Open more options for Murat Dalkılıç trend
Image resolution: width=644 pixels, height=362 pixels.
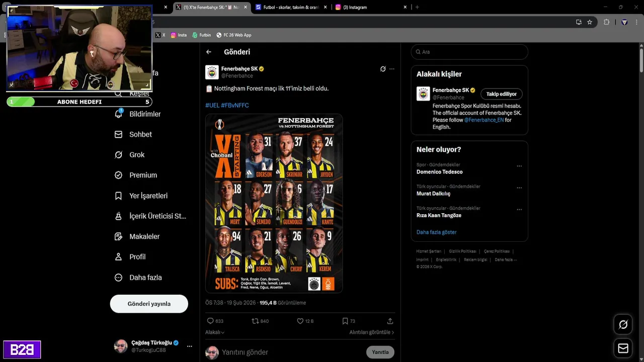519,188
